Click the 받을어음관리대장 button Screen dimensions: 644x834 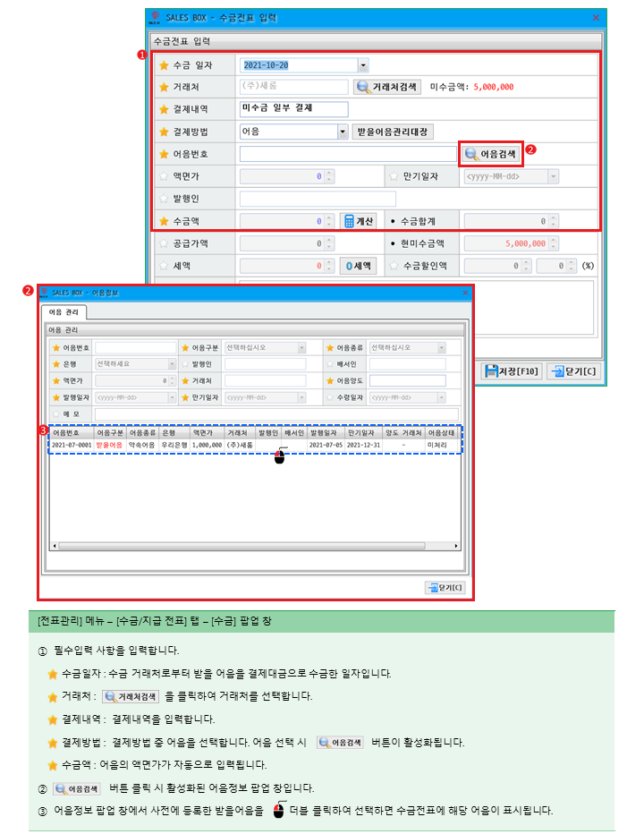coord(393,132)
